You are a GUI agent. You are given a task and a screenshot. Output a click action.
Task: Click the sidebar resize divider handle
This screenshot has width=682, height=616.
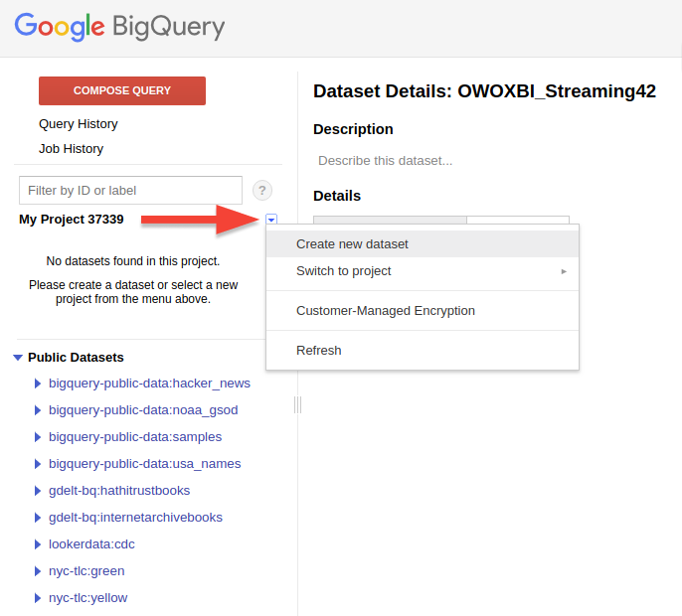297,404
